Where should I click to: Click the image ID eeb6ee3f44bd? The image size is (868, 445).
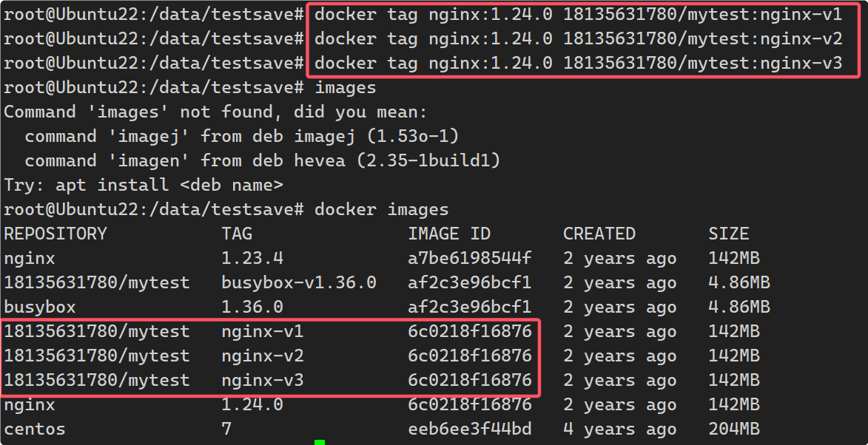tap(469, 429)
